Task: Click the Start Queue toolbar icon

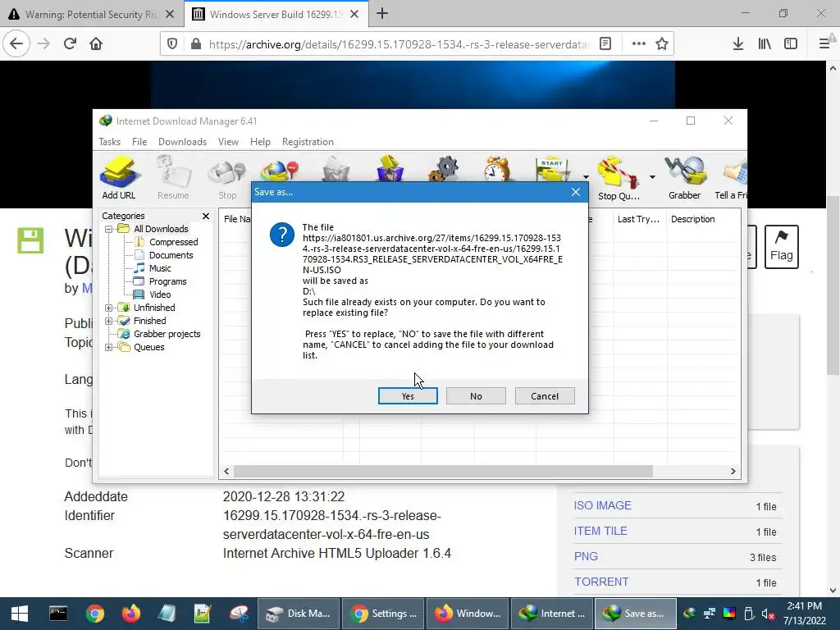Action: [553, 169]
